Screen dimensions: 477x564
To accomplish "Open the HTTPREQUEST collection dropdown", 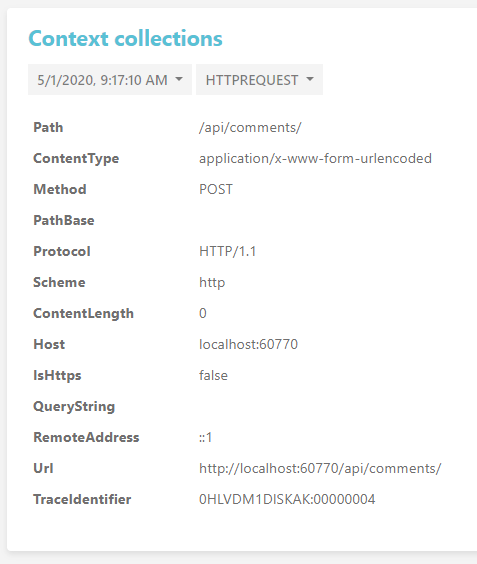I will pyautogui.click(x=259, y=80).
